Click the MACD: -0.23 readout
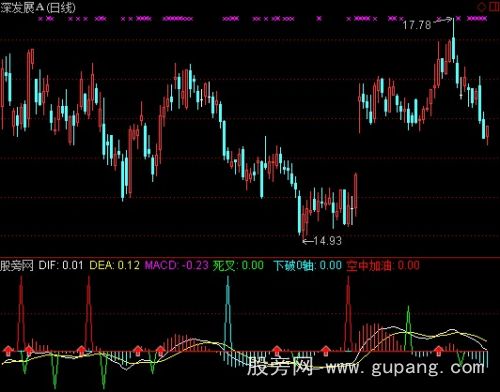Image resolution: width=500 pixels, height=392 pixels. pos(177,266)
